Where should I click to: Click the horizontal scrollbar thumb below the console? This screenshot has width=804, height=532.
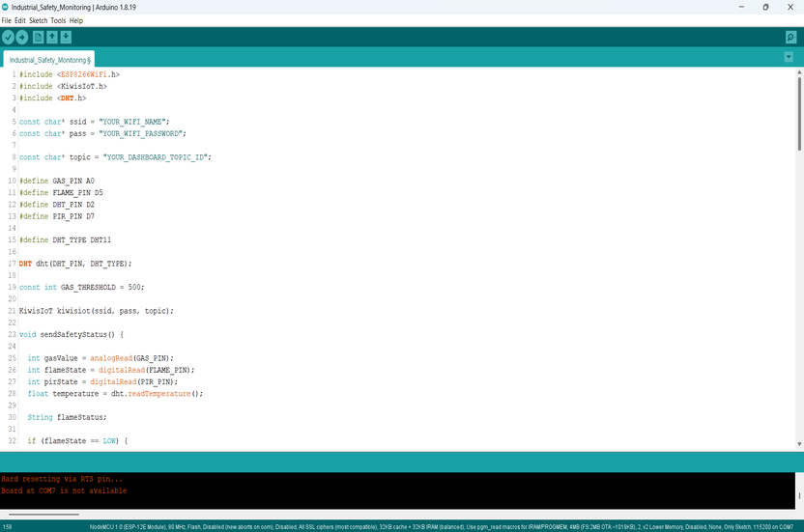(x=44, y=514)
